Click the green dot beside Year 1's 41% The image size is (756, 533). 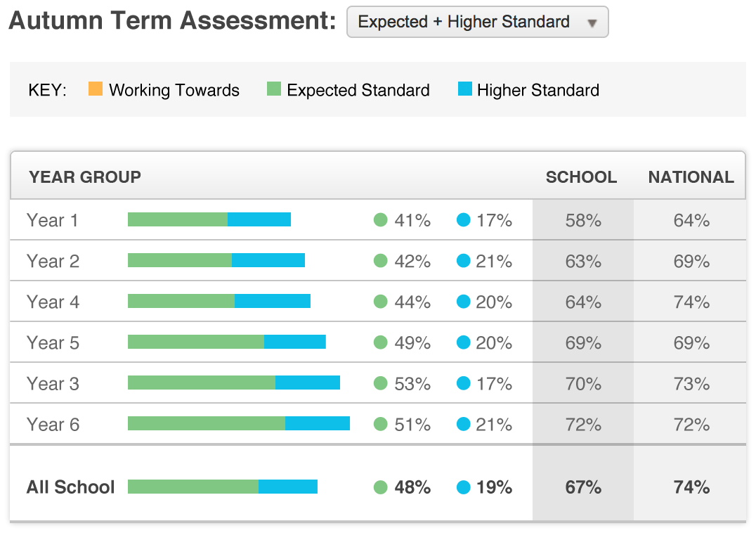click(x=381, y=220)
